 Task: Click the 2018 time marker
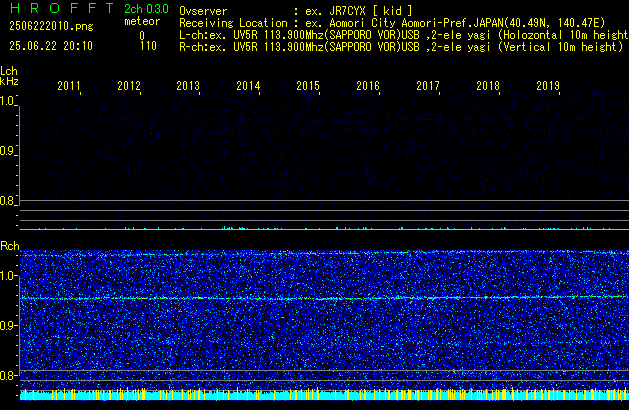click(x=488, y=86)
